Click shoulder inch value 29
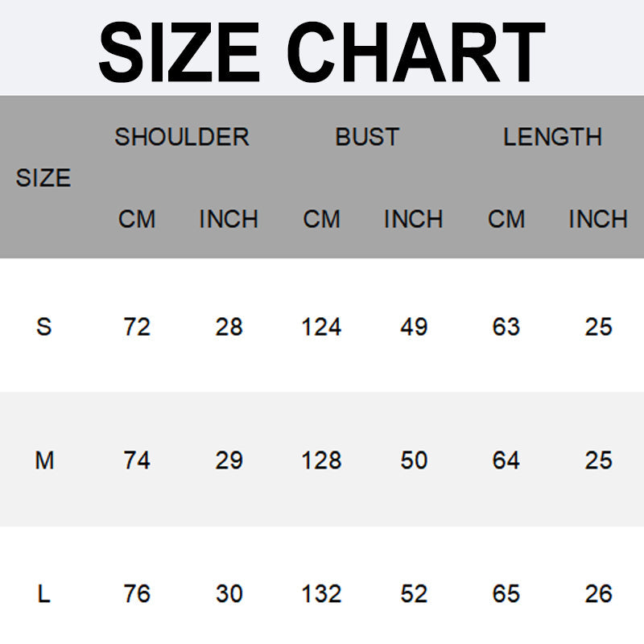This screenshot has height=644, width=644. point(229,460)
